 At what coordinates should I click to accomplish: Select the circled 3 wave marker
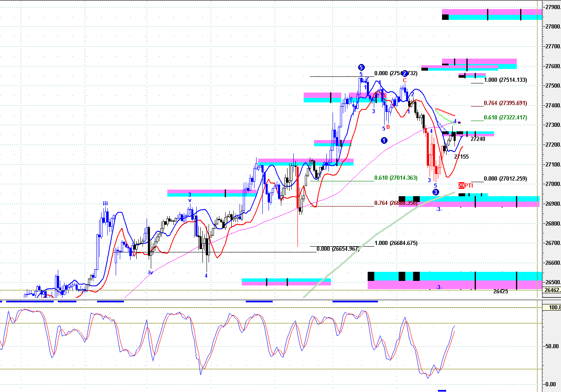pos(435,192)
